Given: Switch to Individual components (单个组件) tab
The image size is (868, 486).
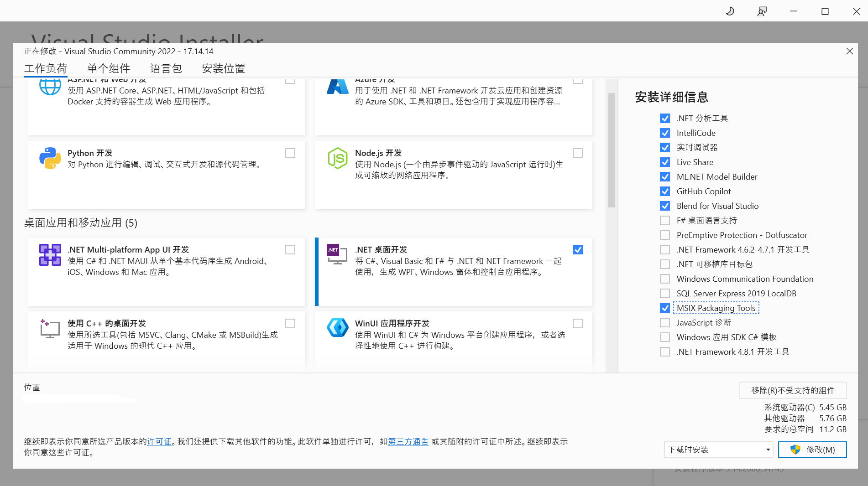Looking at the screenshot, I should [109, 68].
